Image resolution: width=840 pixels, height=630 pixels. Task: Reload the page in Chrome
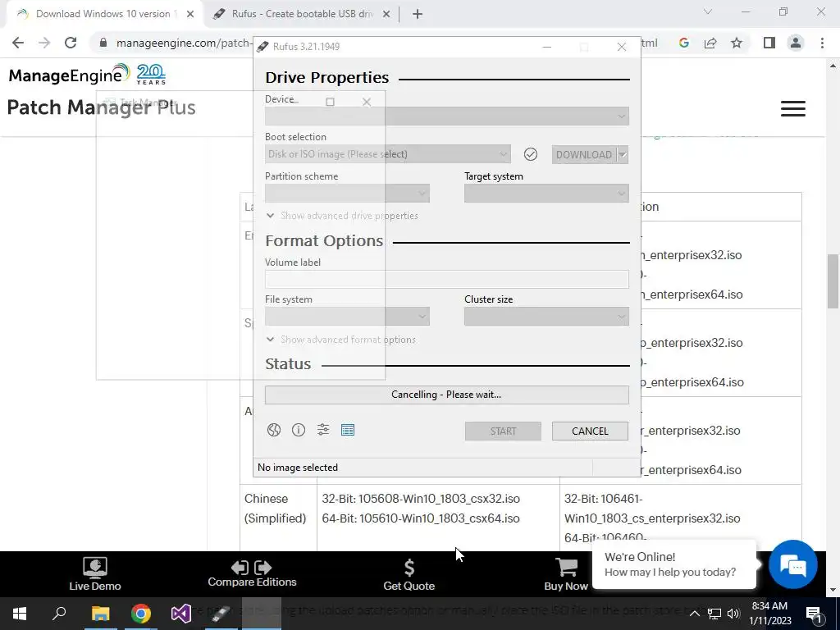pos(71,43)
